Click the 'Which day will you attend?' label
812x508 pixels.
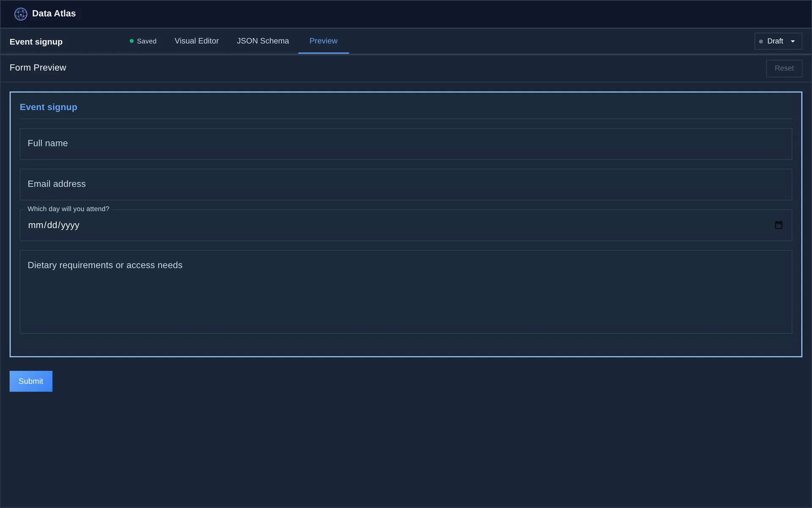click(69, 209)
